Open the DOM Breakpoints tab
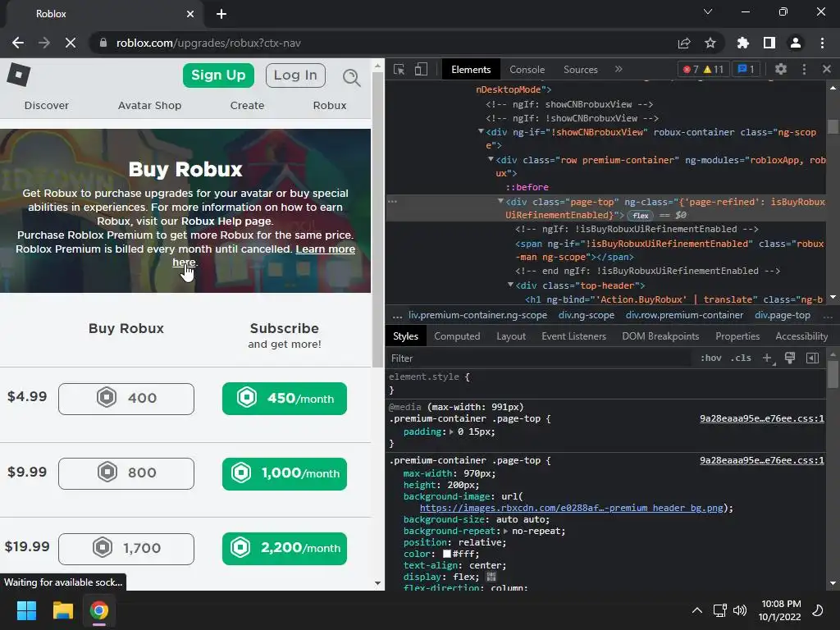 pos(660,336)
